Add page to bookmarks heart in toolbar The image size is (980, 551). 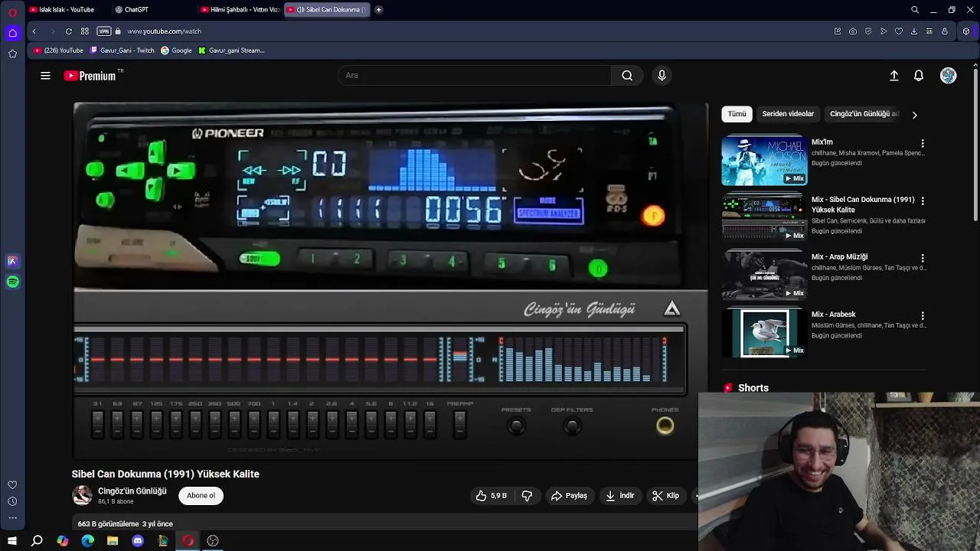tap(899, 31)
